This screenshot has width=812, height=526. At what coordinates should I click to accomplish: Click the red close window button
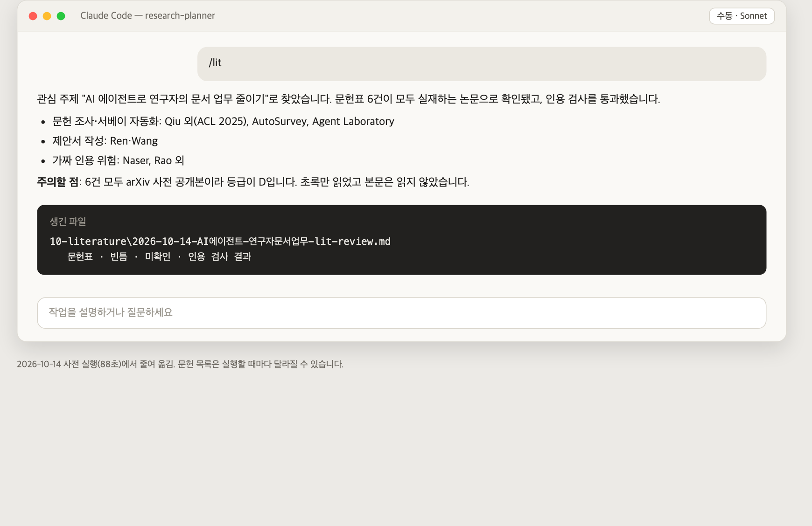coord(33,16)
